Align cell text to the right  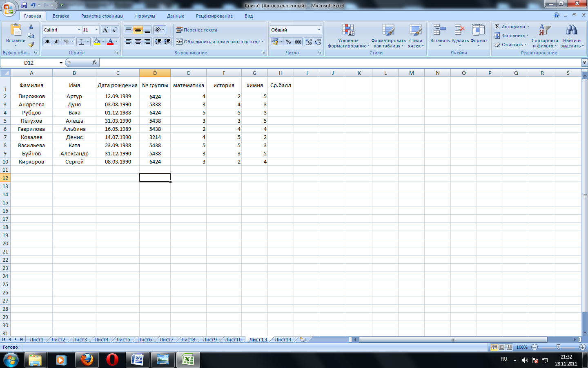pos(147,42)
